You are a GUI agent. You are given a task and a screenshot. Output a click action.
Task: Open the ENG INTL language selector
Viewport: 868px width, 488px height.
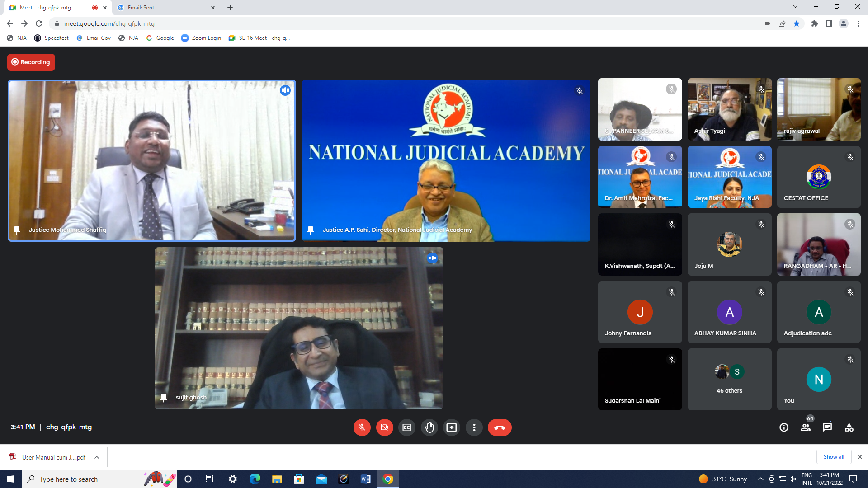[807, 479]
